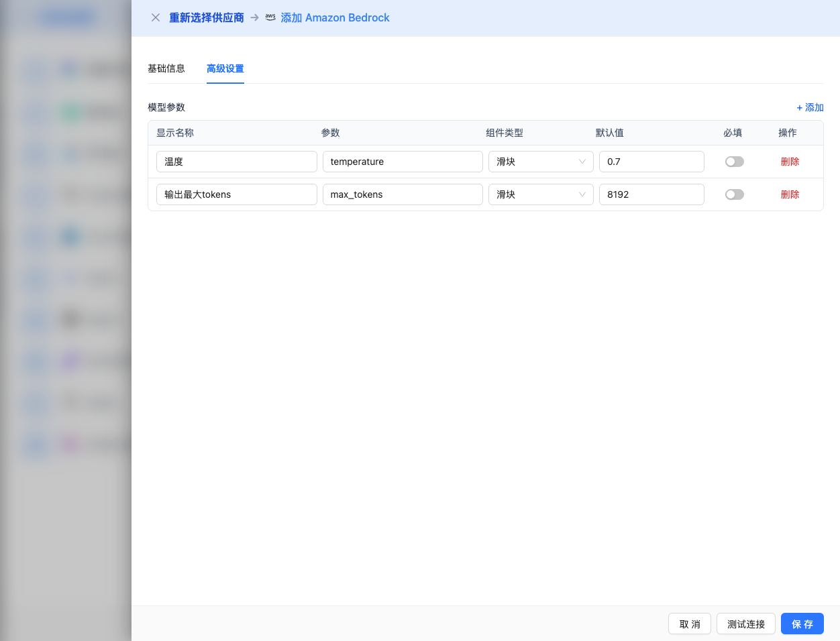This screenshot has height=641, width=840.
Task: Enable required toggle for the temperature parameter
Action: (734, 161)
